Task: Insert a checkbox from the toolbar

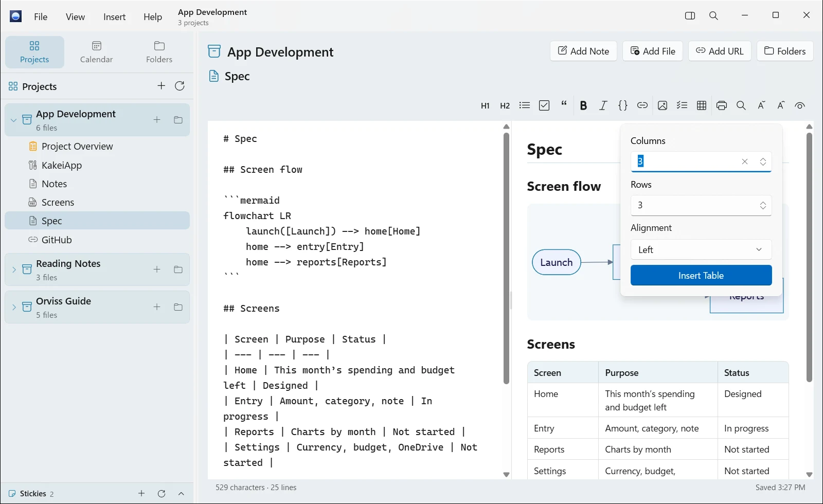Action: [544, 105]
